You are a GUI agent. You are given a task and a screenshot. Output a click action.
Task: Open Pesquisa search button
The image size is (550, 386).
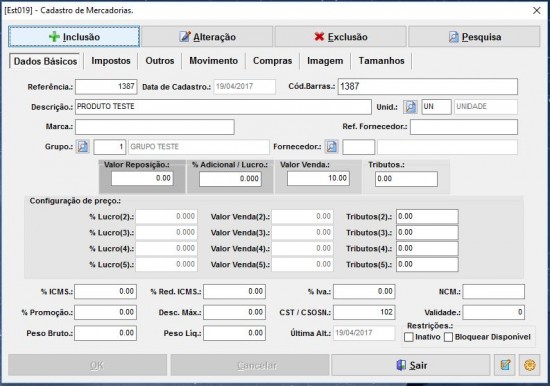pyautogui.click(x=474, y=36)
